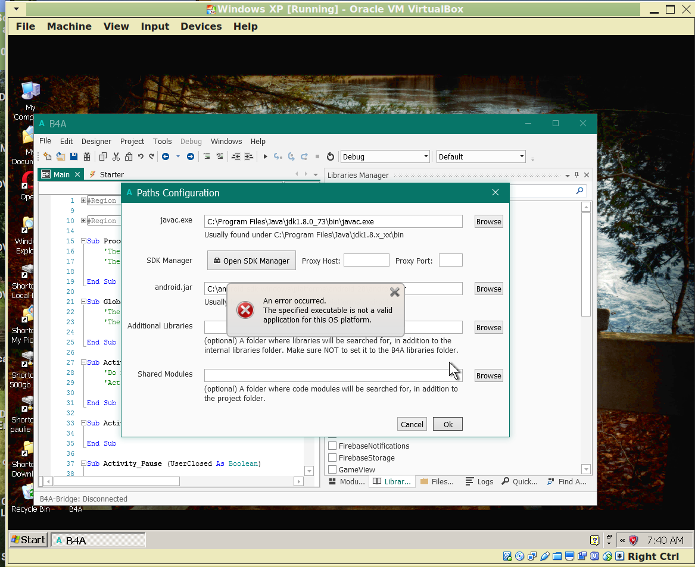This screenshot has width=695, height=567.
Task: Click the Shared Modules path field
Action: click(333, 375)
